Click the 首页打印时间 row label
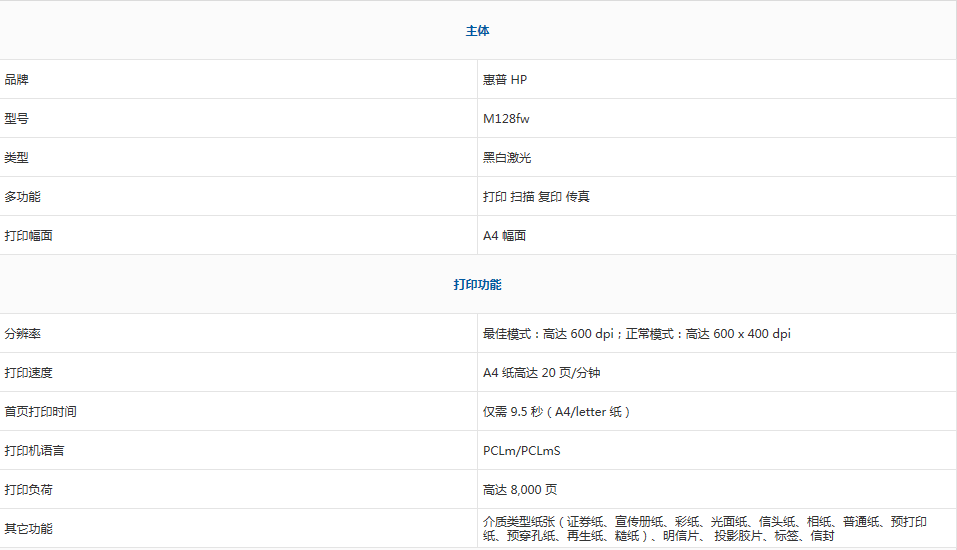Viewport: 957px width, 550px height. 41,411
